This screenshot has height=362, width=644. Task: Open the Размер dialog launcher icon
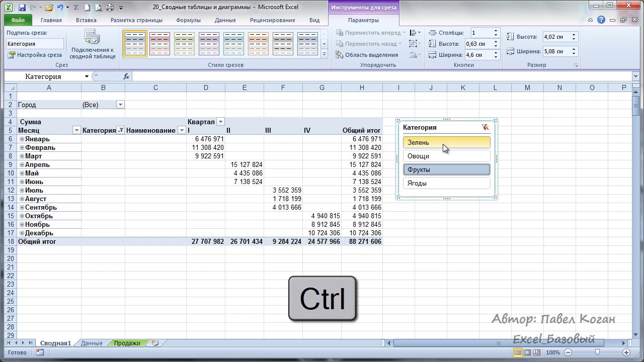(576, 65)
